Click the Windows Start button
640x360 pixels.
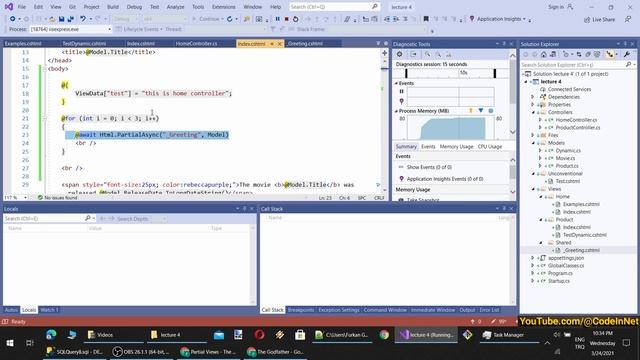click(x=10, y=343)
